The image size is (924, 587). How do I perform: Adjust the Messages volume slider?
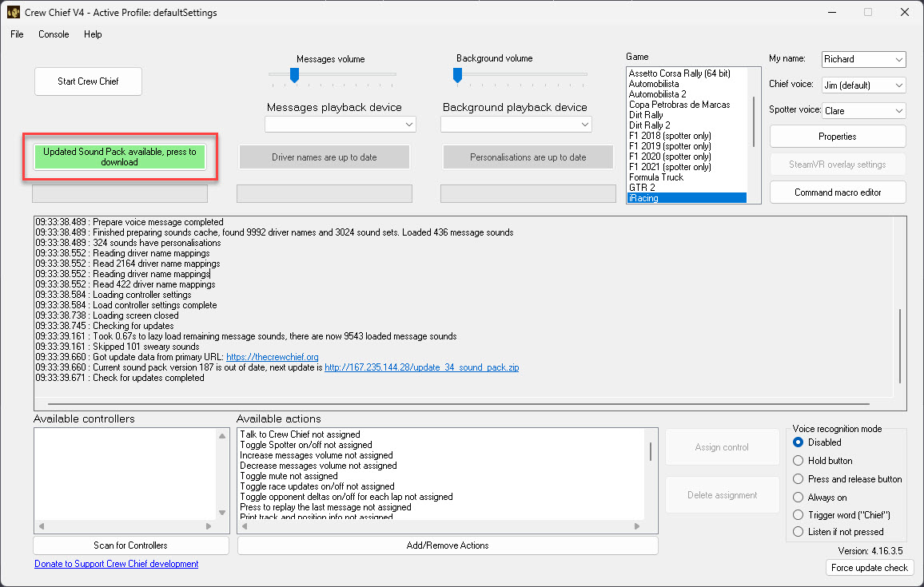tap(294, 75)
